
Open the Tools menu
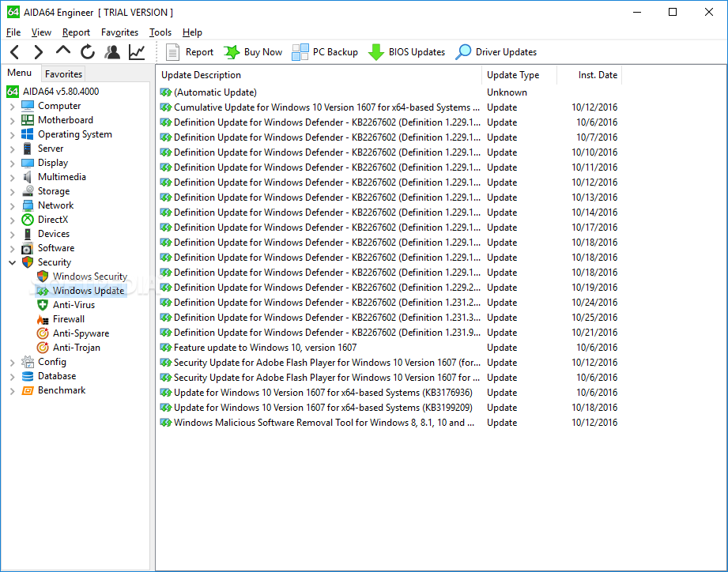[x=160, y=32]
